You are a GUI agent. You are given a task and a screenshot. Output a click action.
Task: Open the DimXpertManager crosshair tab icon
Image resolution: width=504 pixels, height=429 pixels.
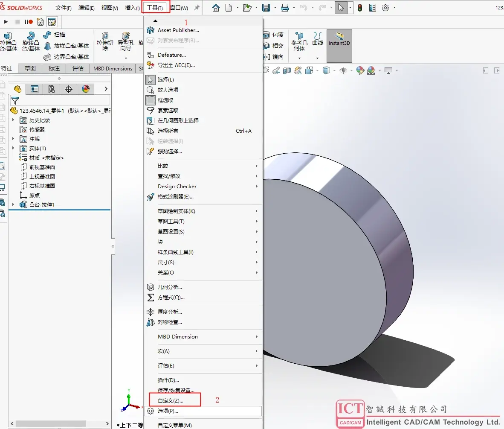[69, 89]
